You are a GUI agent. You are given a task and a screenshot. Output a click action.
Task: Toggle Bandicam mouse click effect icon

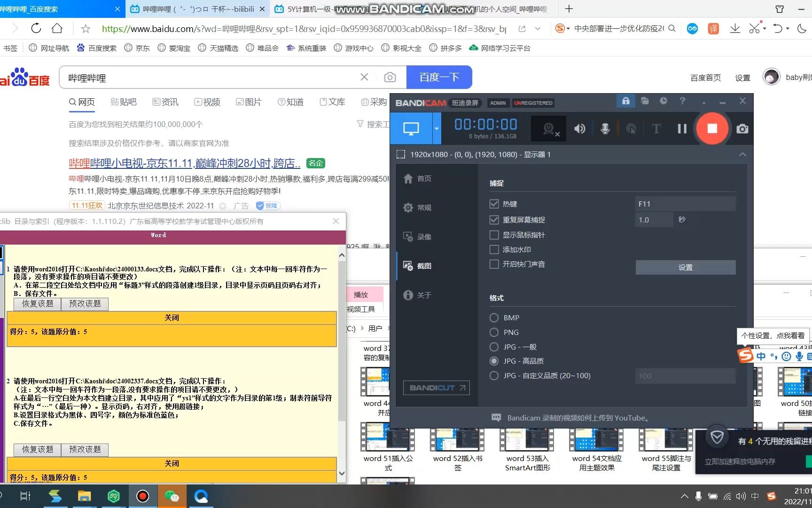(x=631, y=128)
